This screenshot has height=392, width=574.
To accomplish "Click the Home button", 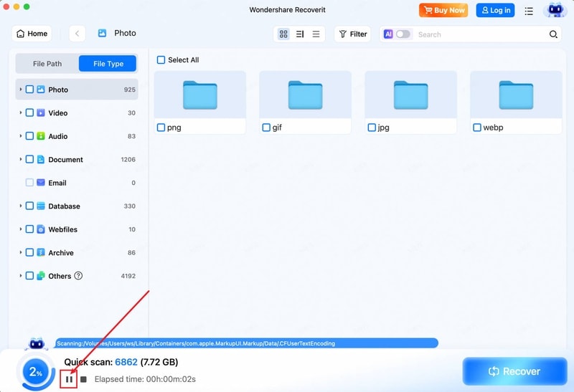I will pyautogui.click(x=32, y=34).
